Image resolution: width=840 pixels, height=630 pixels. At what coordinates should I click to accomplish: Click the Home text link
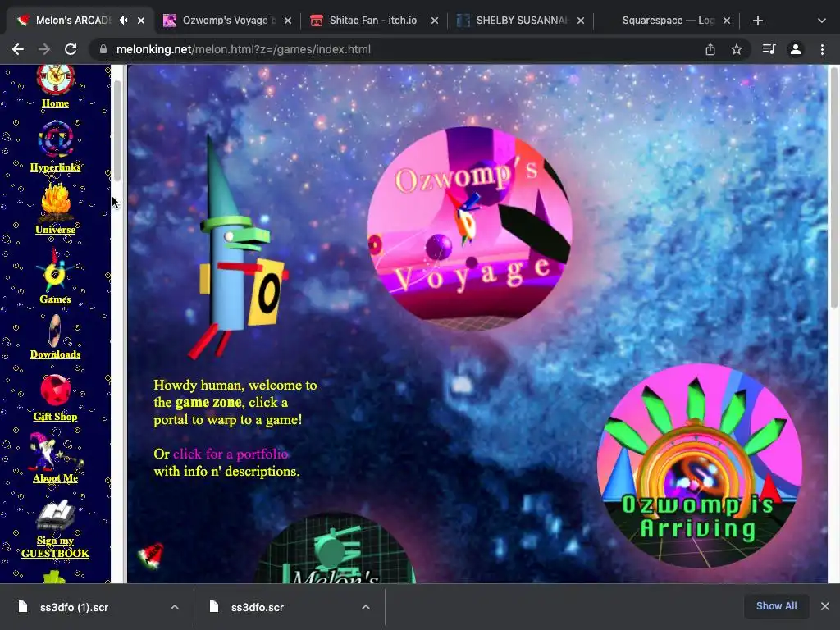coord(55,103)
